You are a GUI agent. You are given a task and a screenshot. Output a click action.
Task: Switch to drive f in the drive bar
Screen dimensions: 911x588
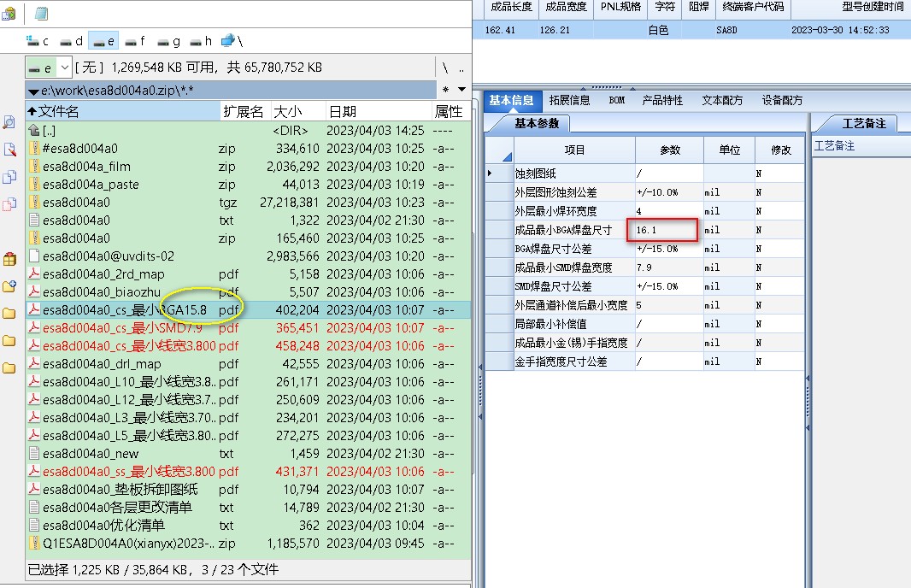[135, 41]
